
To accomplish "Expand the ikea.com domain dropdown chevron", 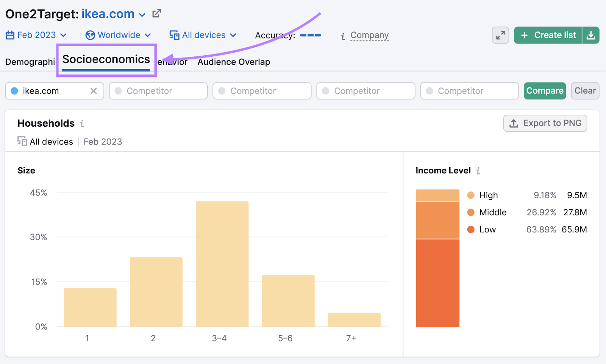I will (142, 15).
